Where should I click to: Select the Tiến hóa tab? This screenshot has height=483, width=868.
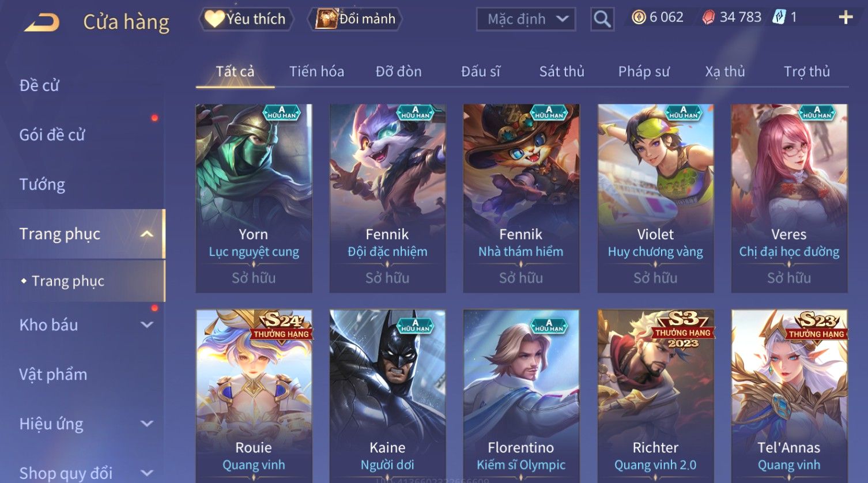click(316, 71)
